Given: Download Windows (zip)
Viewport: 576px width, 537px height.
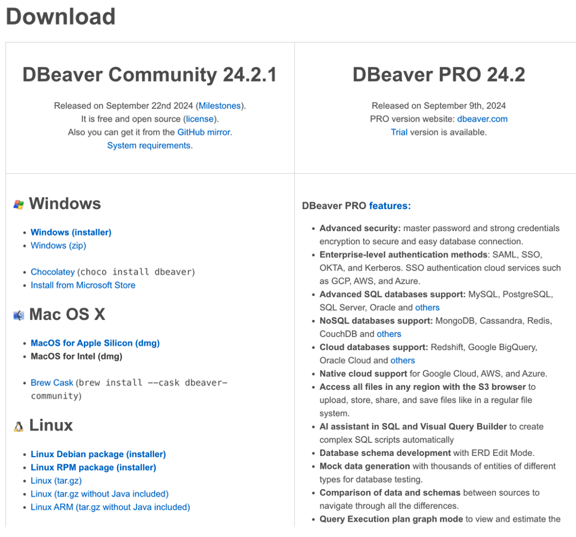Looking at the screenshot, I should (x=58, y=245).
